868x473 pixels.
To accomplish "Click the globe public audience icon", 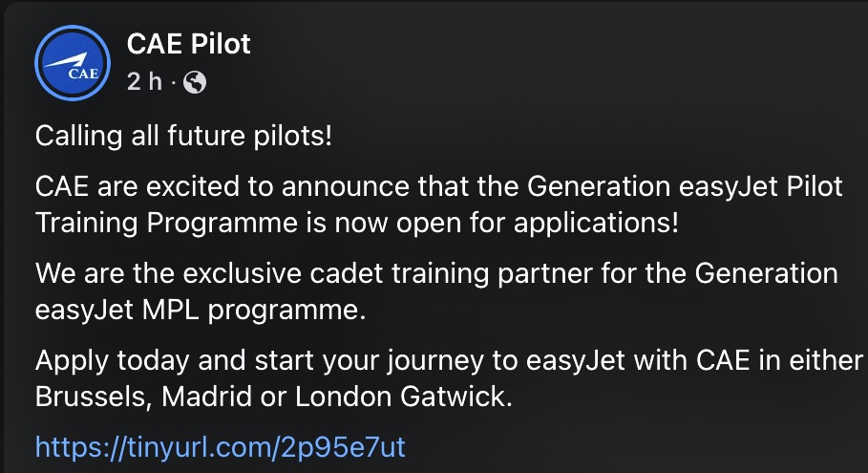I will [195, 83].
